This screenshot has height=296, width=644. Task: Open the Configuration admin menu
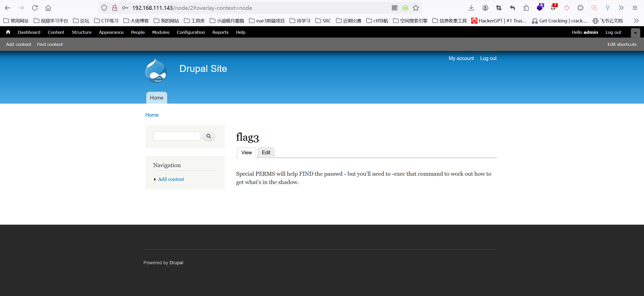191,32
